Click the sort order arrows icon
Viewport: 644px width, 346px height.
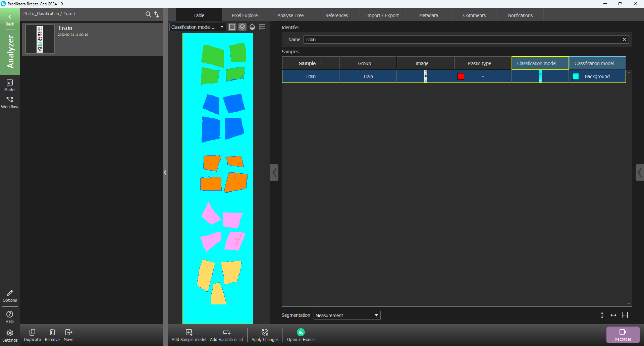[x=157, y=14]
